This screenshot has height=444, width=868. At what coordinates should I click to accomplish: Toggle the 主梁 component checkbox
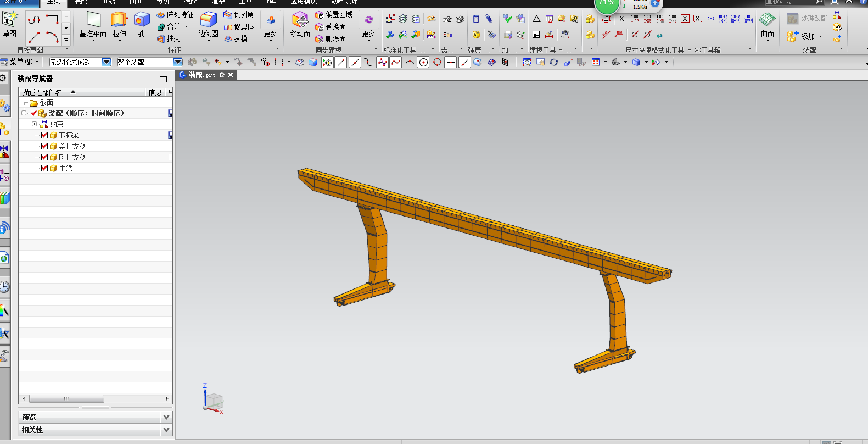pyautogui.click(x=44, y=168)
